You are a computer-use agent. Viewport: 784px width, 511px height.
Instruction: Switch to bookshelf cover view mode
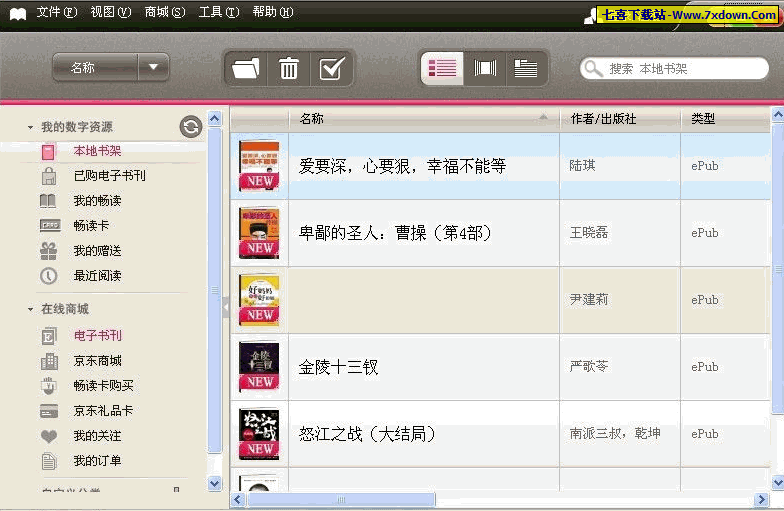coord(485,68)
